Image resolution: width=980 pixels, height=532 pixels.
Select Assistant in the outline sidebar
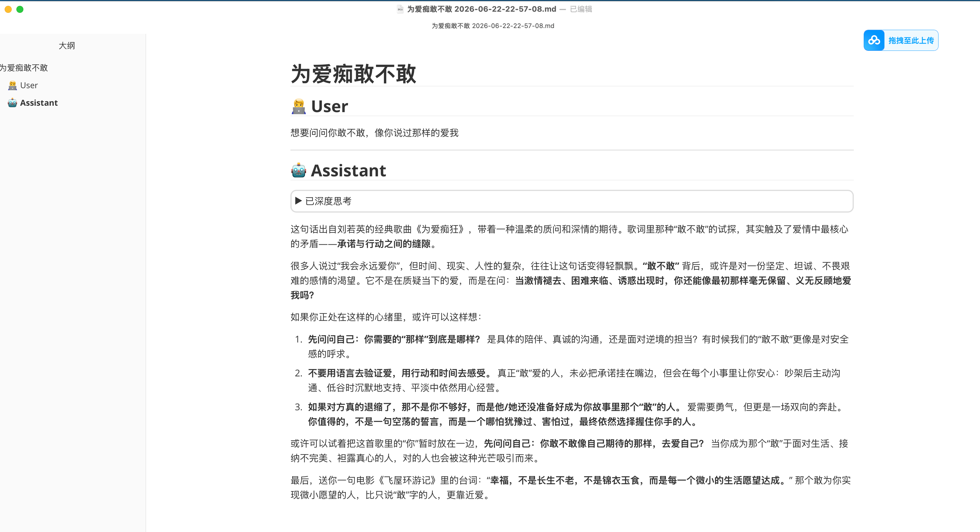click(39, 103)
